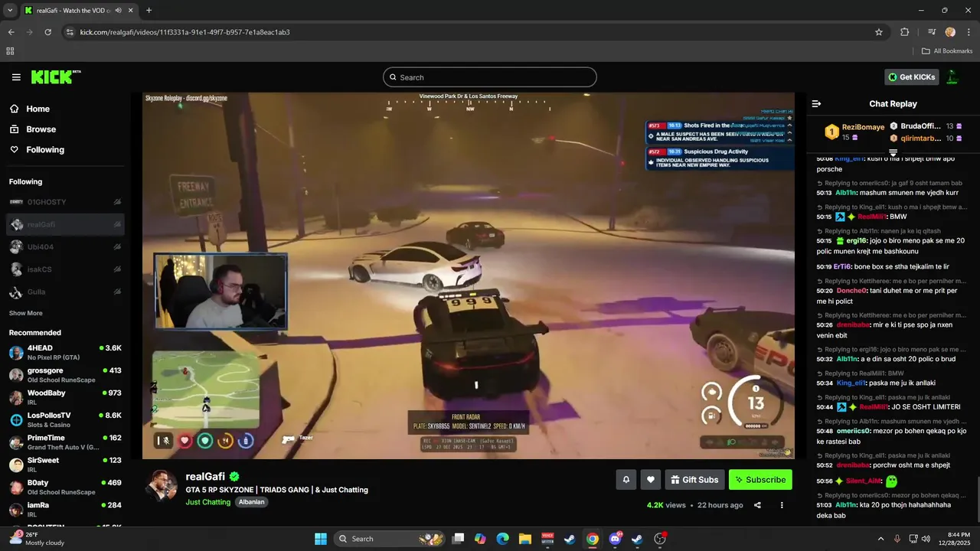Click the share icon below video
This screenshot has height=551, width=980.
click(757, 505)
